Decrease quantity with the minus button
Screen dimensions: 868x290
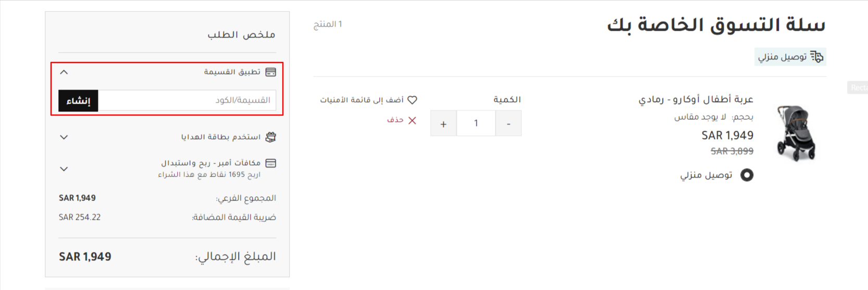click(509, 123)
